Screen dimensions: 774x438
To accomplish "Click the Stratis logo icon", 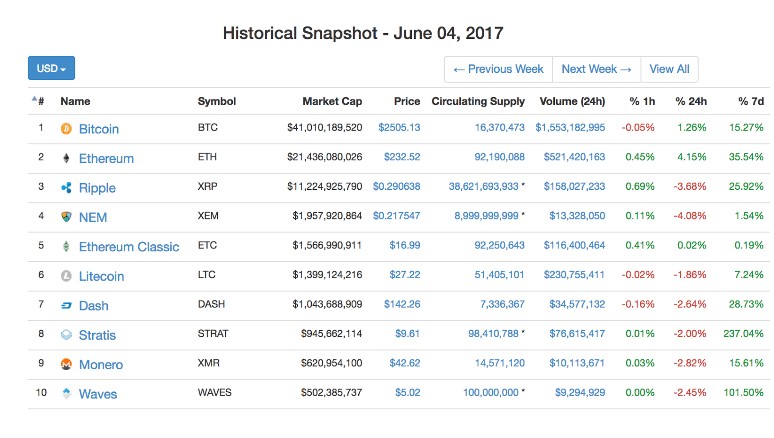I will click(66, 335).
